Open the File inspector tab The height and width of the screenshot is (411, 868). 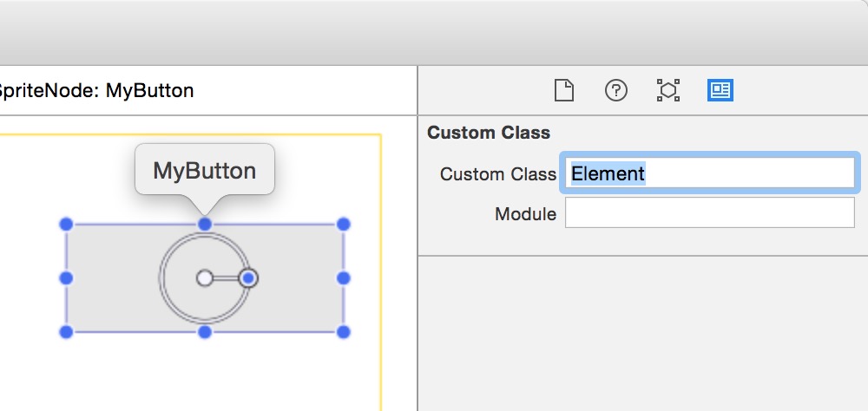click(x=564, y=90)
